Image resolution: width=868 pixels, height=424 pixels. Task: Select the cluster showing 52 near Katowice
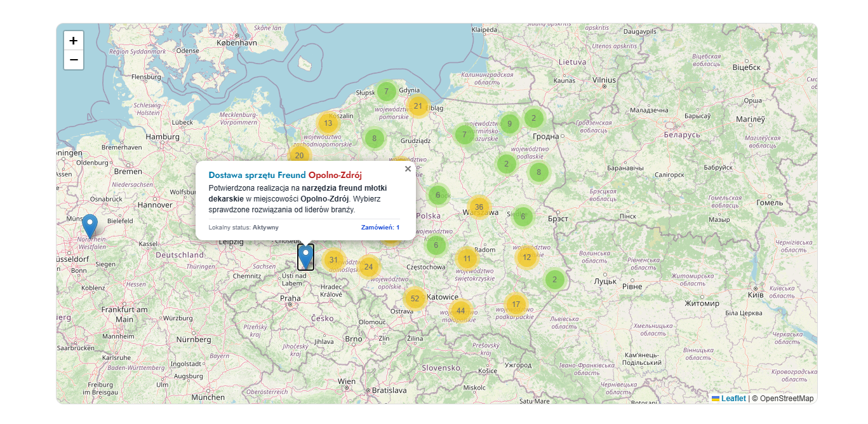[415, 297]
